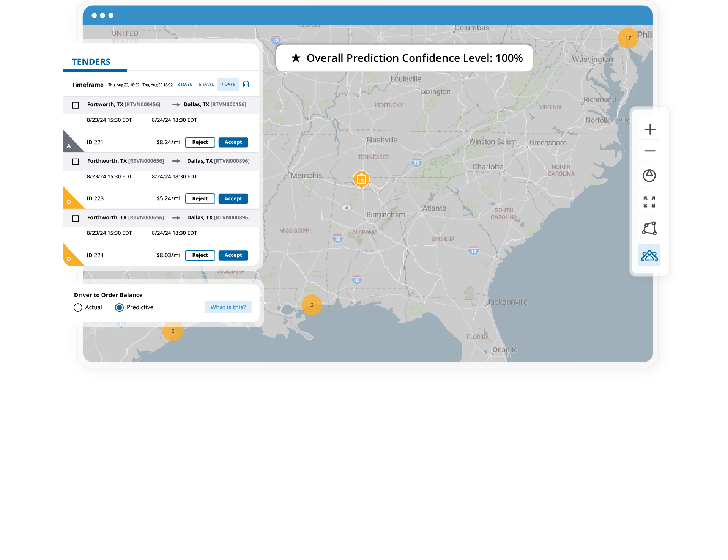Accept tender ID 221

[x=233, y=142]
